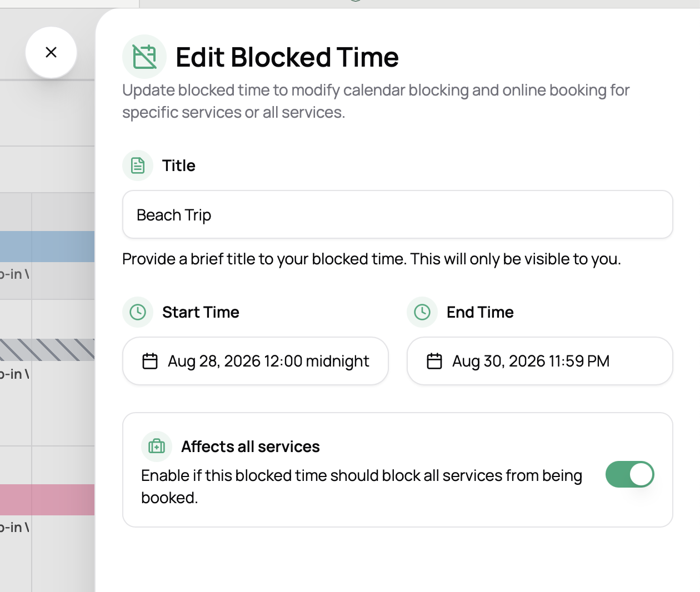Click the clock icon beside End Time
This screenshot has height=592, width=700.
tap(422, 312)
